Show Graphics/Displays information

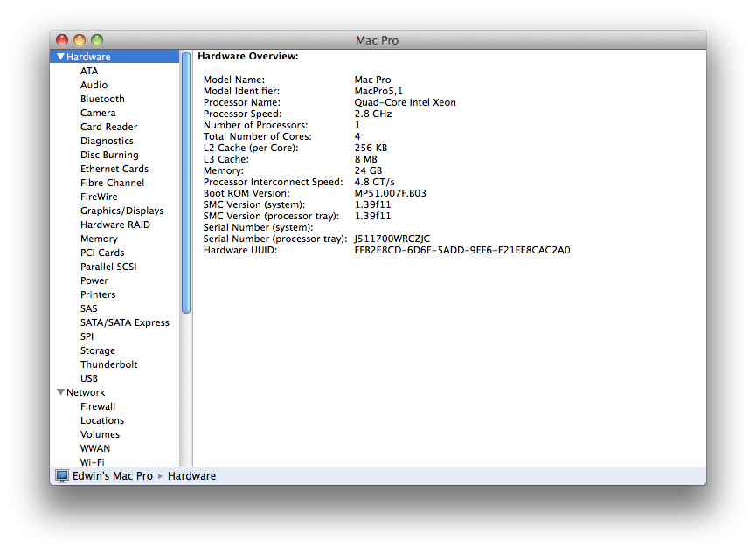coord(122,211)
